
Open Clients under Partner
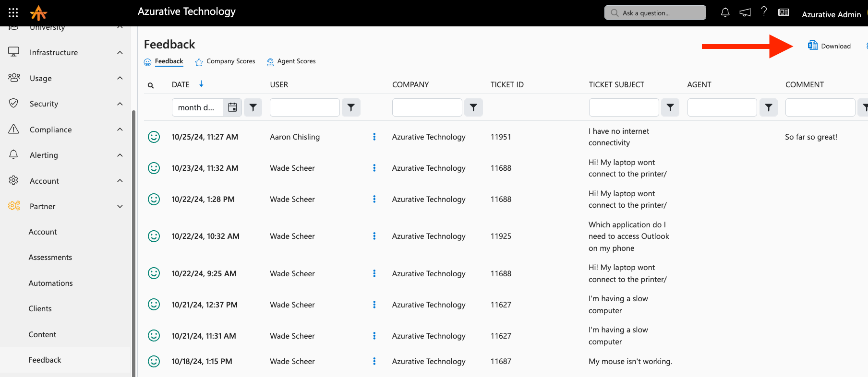40,308
